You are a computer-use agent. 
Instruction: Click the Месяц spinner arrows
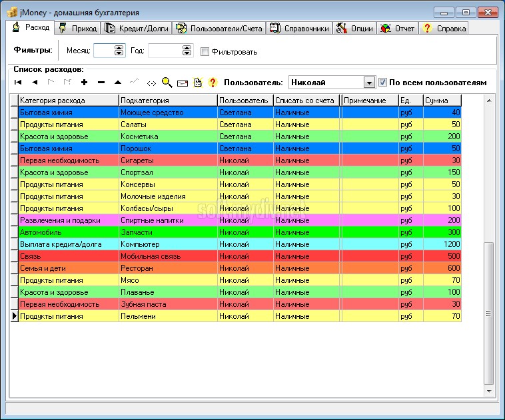click(119, 51)
